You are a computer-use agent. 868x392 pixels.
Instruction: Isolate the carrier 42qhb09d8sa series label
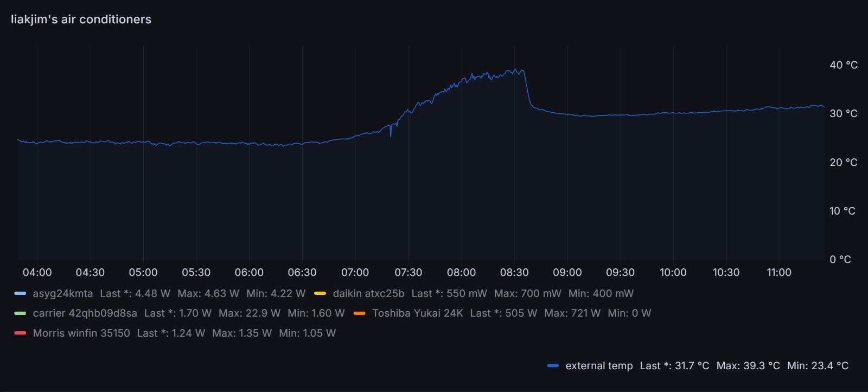point(85,313)
